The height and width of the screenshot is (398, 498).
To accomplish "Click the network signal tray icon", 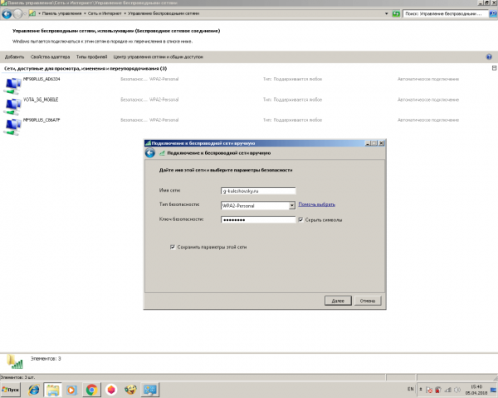I will [448, 390].
